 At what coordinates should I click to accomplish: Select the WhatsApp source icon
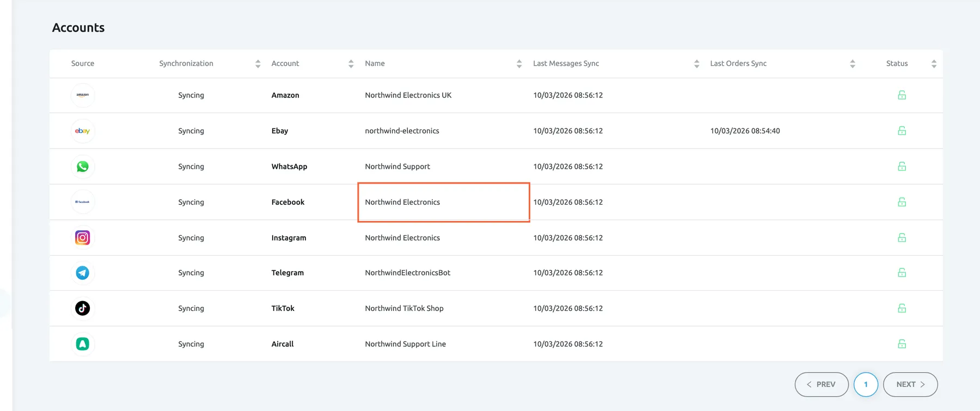[83, 167]
